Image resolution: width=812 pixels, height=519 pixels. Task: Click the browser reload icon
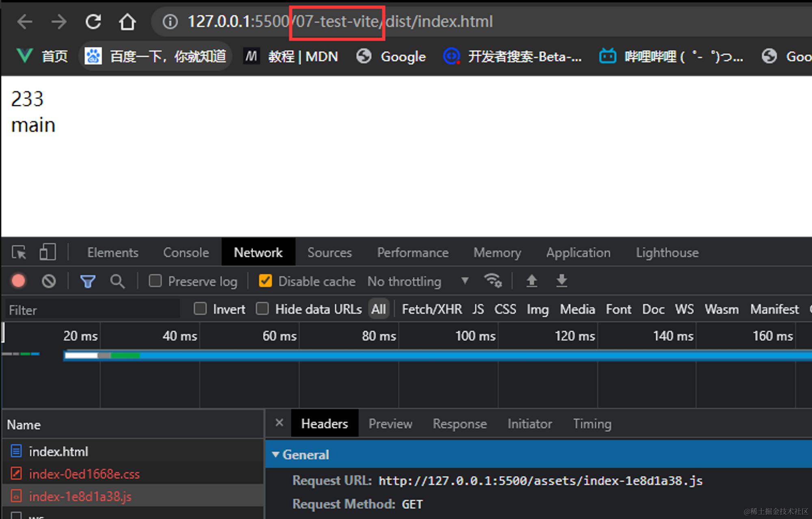(93, 22)
